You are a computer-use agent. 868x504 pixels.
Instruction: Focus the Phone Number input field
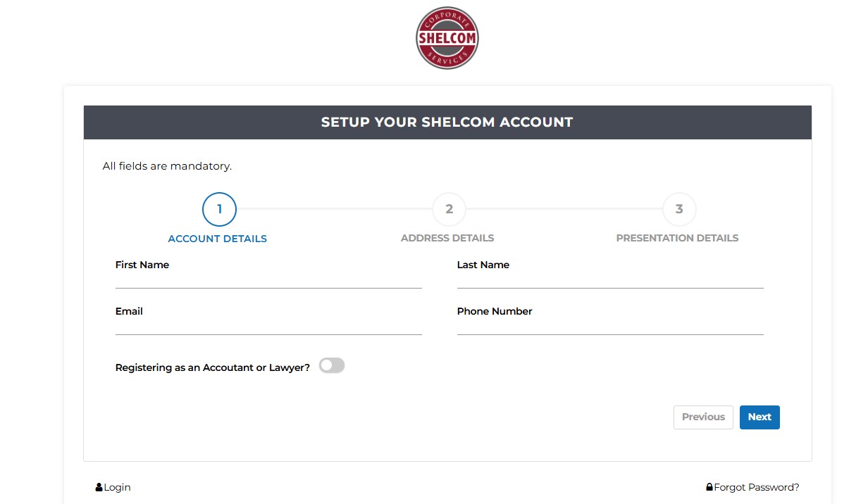pos(610,326)
